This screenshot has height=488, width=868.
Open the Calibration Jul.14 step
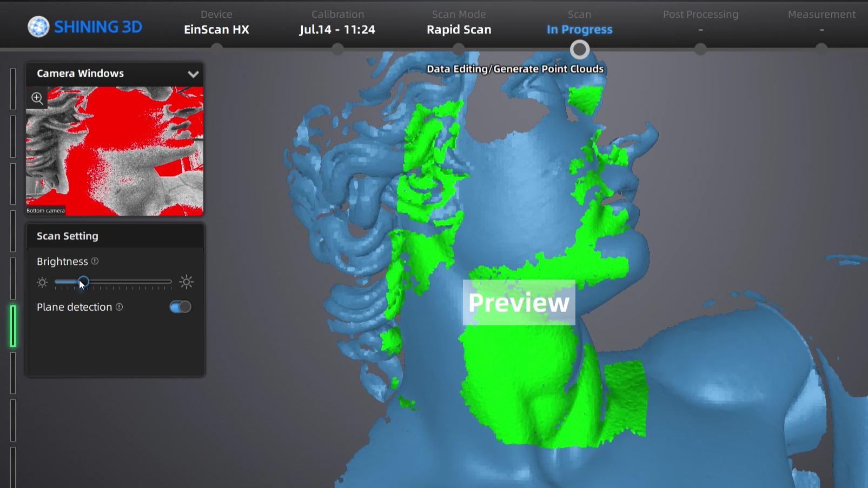[337, 23]
